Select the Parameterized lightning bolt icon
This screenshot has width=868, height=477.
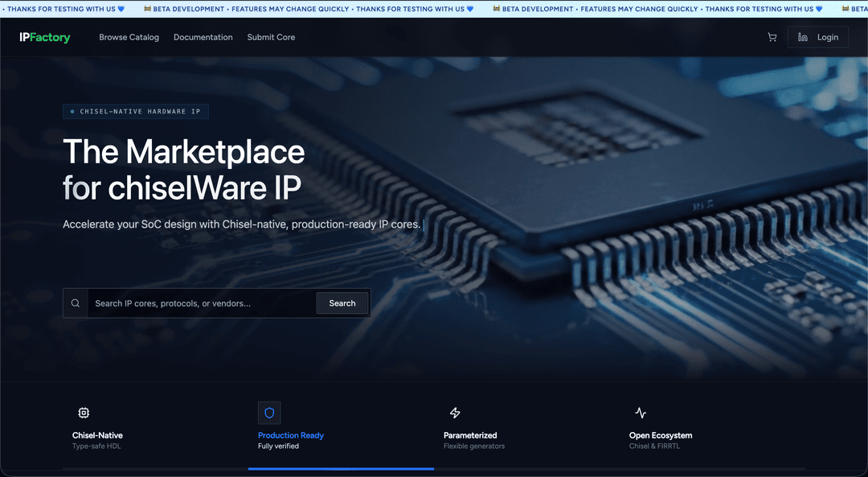pyautogui.click(x=455, y=413)
